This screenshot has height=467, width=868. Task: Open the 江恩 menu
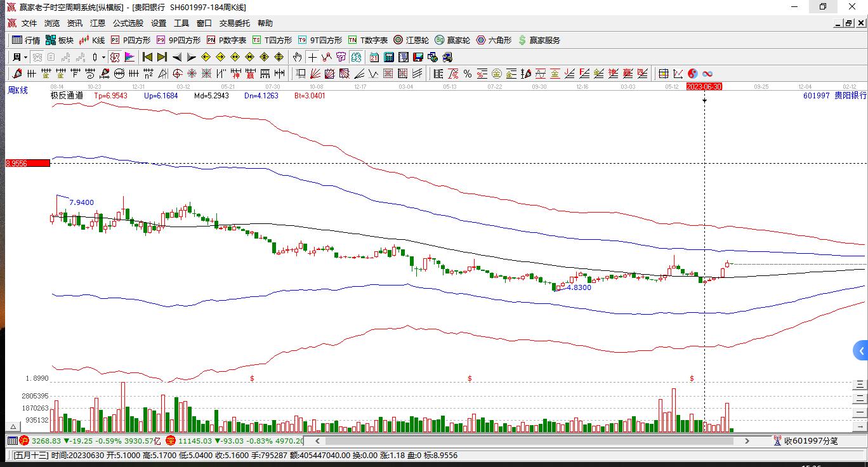(98, 23)
